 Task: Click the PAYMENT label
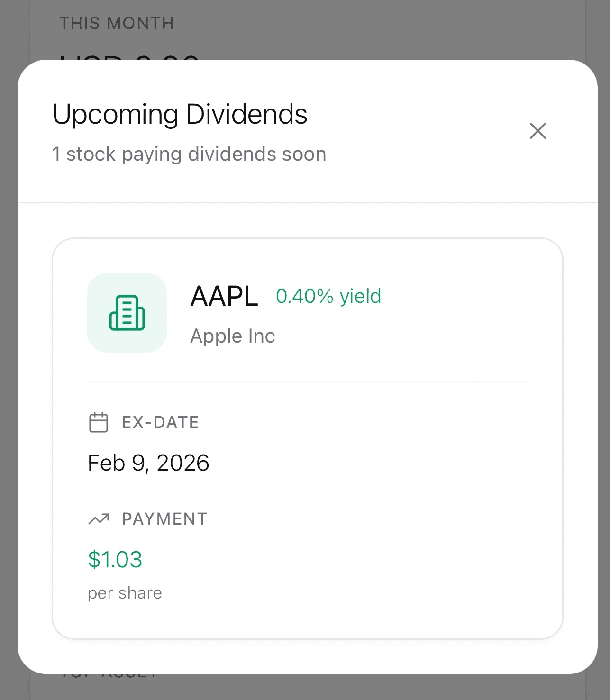164,519
